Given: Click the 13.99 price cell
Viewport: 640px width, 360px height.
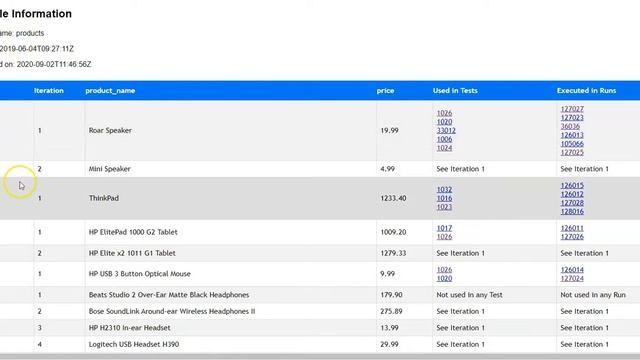Looking at the screenshot, I should coord(404,328).
